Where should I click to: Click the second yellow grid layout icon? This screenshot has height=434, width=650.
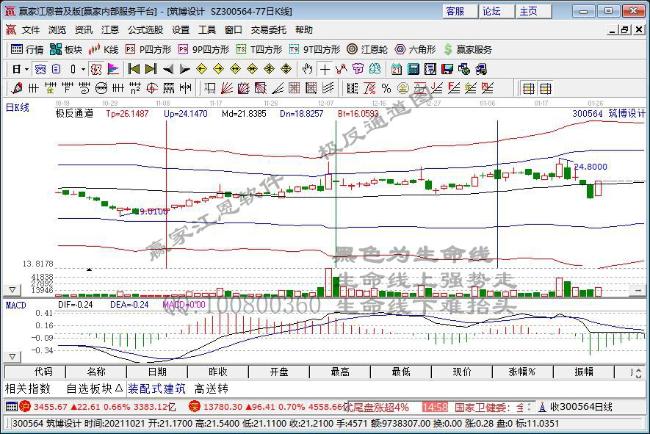tap(546, 88)
